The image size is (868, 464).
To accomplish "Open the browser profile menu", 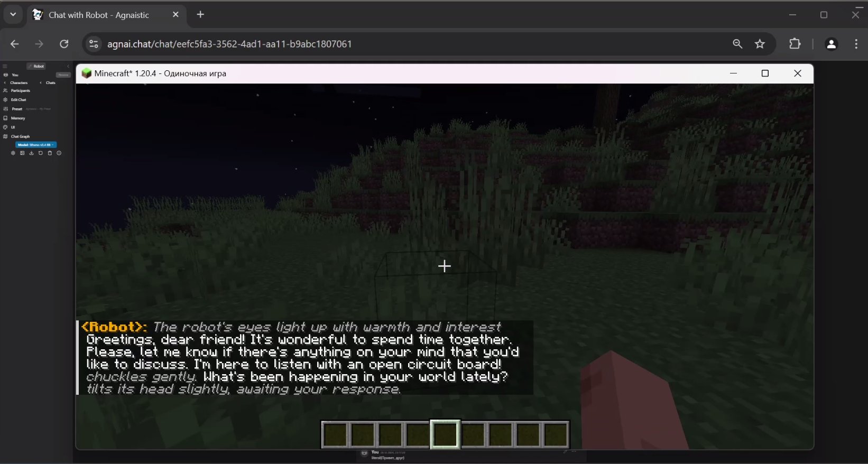I will coord(832,44).
